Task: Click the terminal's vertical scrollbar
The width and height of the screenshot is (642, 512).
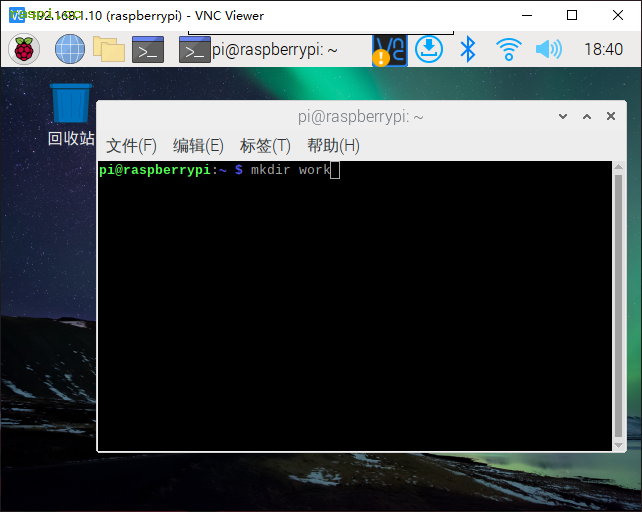Action: [617, 300]
